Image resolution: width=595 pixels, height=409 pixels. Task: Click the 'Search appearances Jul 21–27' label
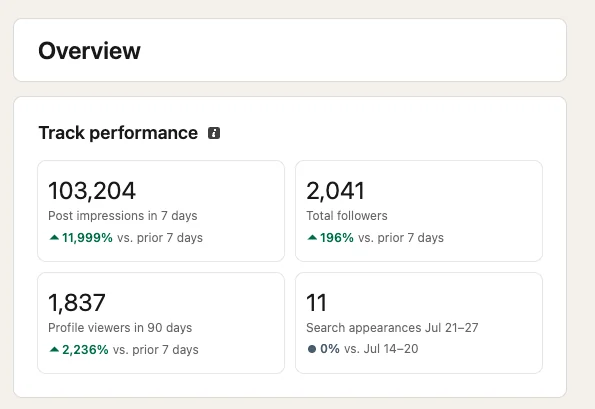[392, 328]
